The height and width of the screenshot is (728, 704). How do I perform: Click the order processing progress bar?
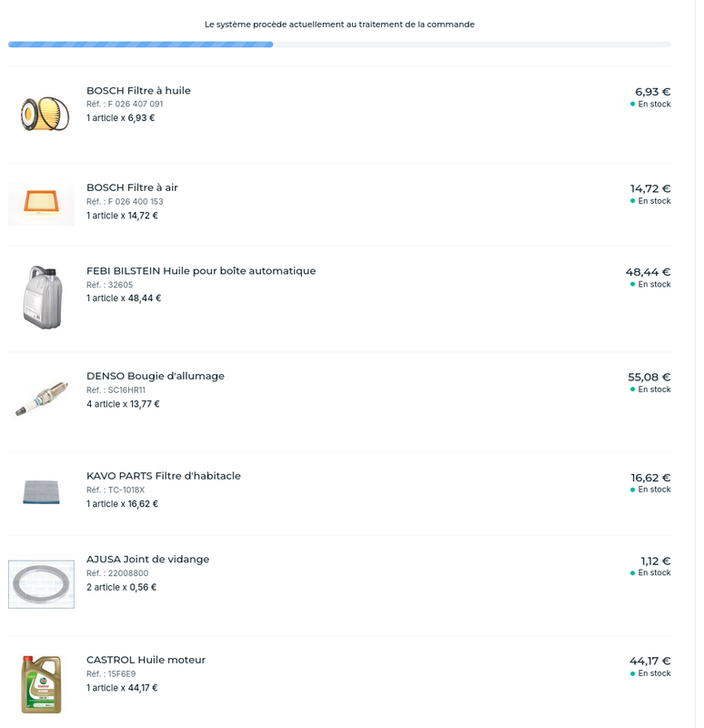[x=338, y=44]
